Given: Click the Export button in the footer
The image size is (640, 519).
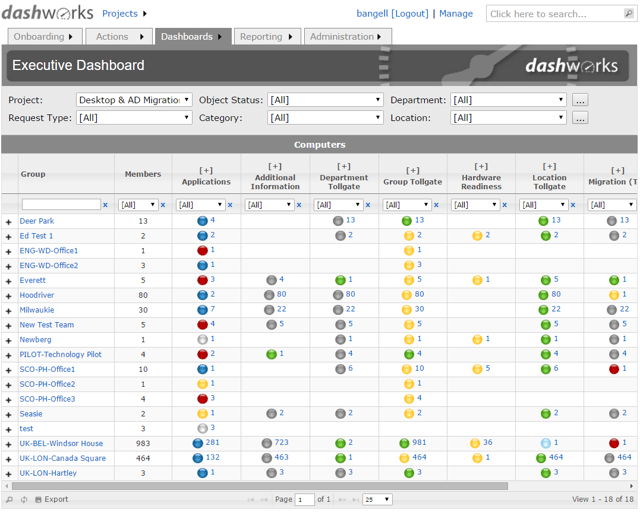Looking at the screenshot, I should pos(52,499).
